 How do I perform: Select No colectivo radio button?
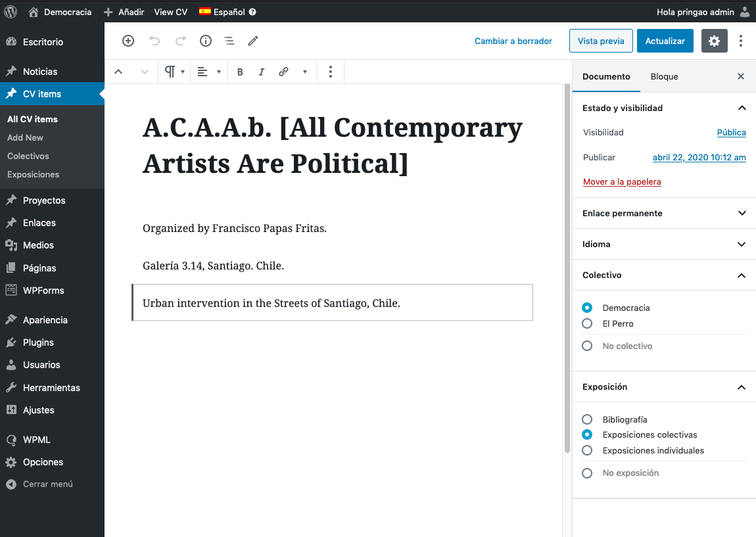(x=587, y=346)
